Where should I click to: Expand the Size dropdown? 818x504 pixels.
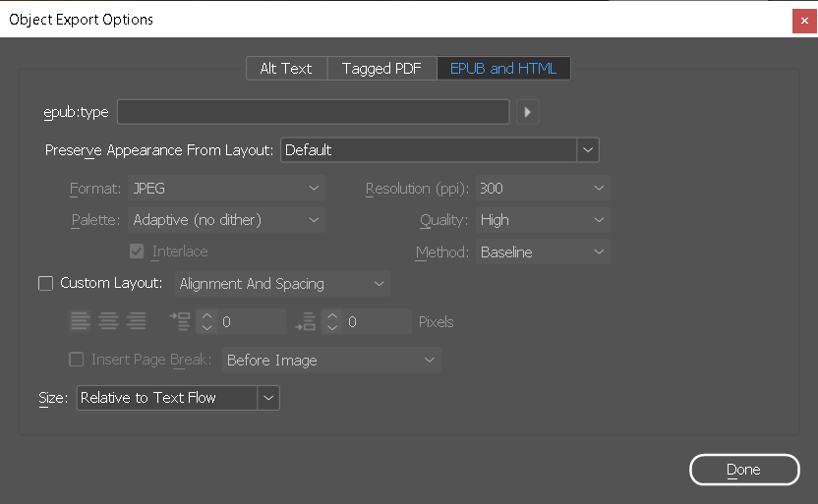click(268, 398)
